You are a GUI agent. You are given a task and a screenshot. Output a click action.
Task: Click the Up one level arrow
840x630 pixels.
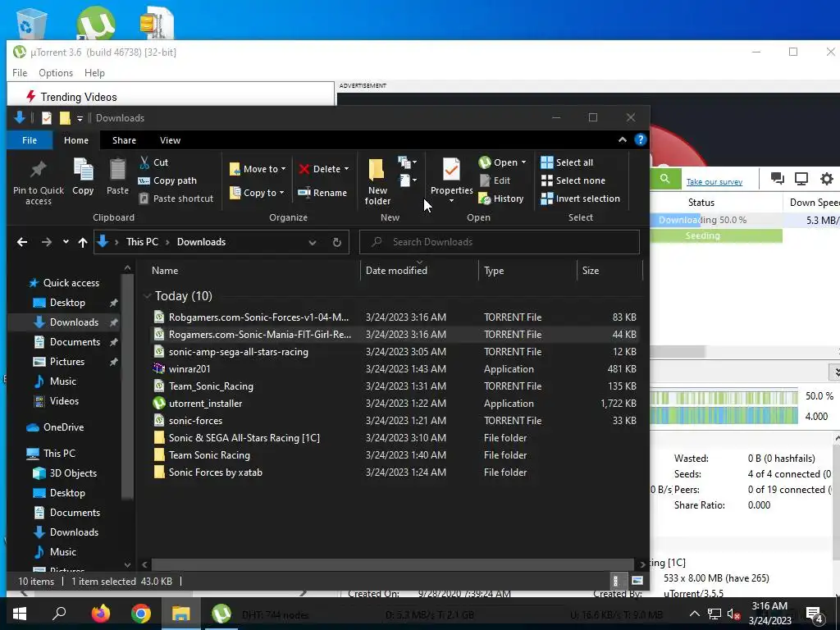tap(83, 242)
